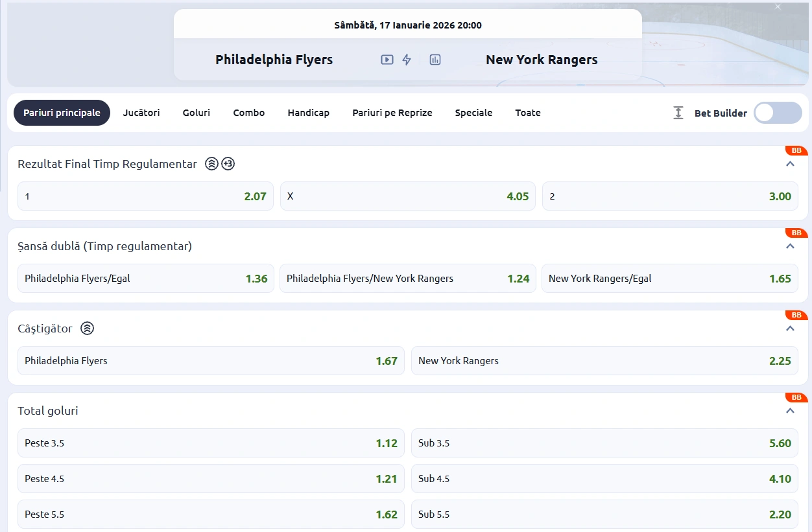Open the match statistics chart icon
This screenshot has height=532, width=812.
point(435,60)
